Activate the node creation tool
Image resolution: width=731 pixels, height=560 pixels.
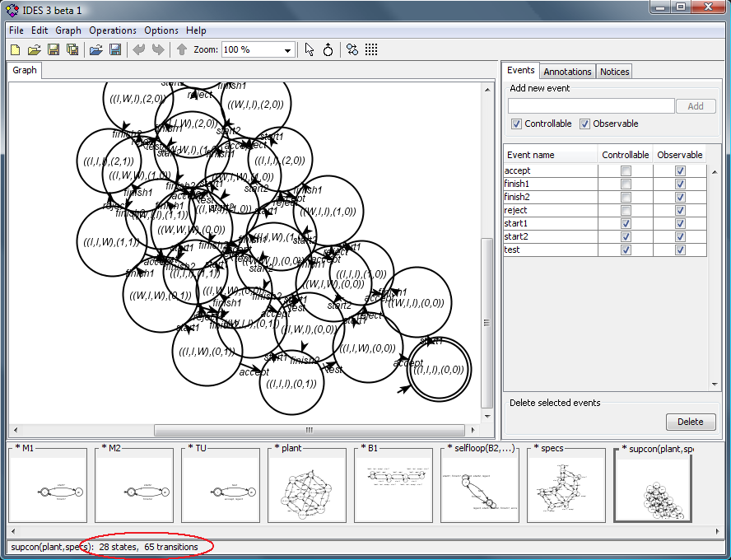pyautogui.click(x=328, y=49)
